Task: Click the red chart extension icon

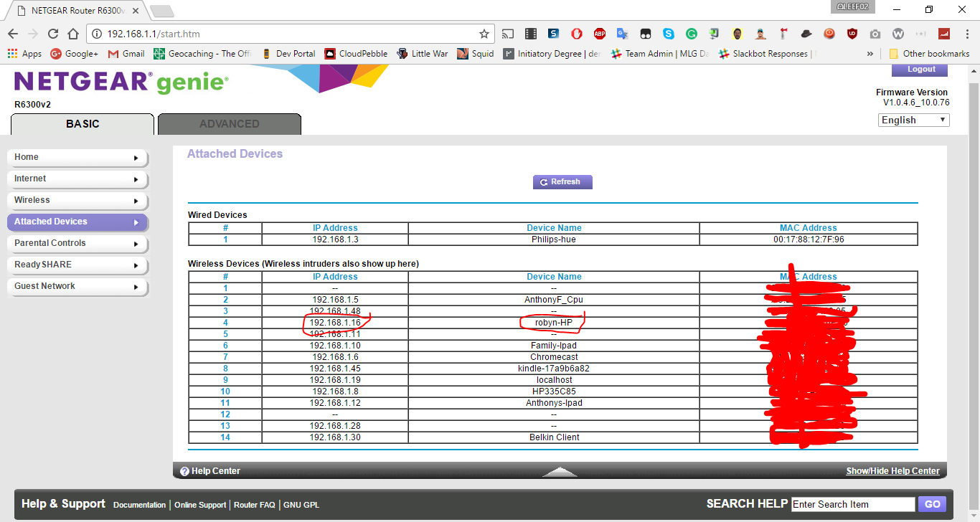Action: tap(944, 34)
